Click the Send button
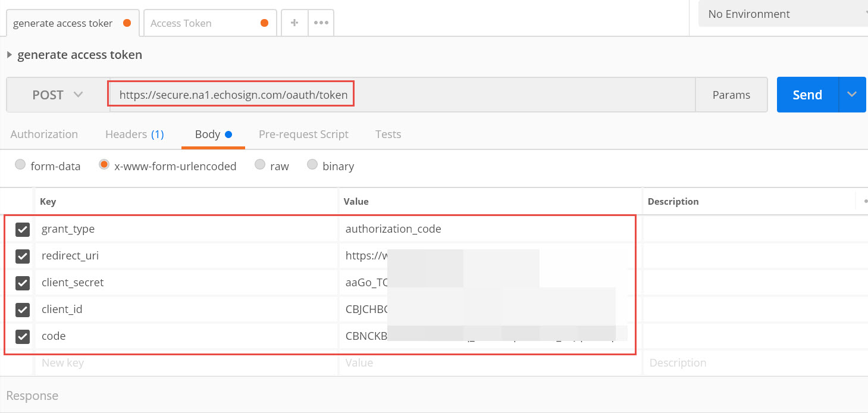Image resolution: width=868 pixels, height=413 pixels. point(807,95)
